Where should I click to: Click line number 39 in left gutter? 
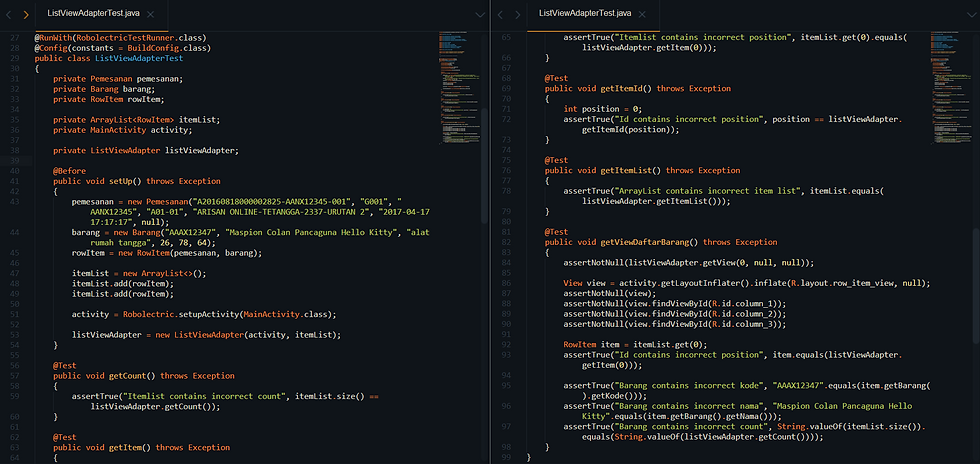pos(16,161)
